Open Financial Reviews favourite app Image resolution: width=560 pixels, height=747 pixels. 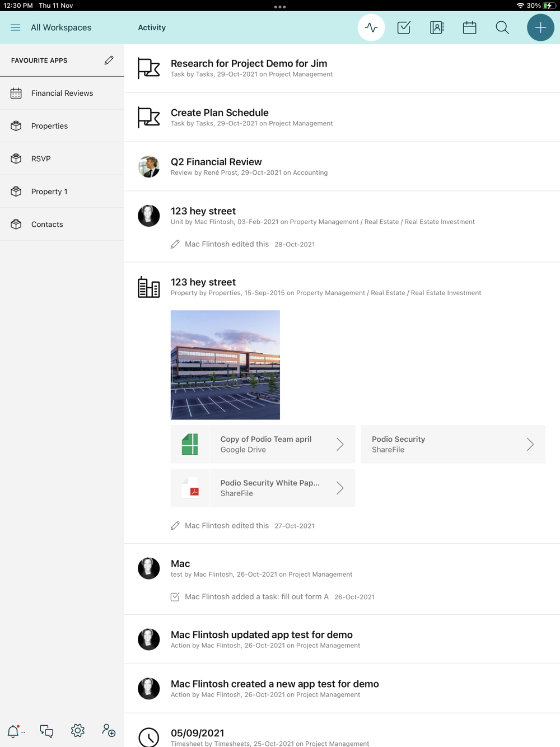(x=62, y=93)
